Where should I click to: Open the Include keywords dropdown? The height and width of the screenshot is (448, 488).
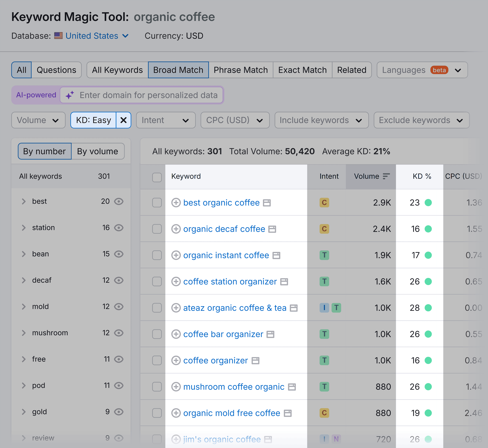pyautogui.click(x=321, y=120)
